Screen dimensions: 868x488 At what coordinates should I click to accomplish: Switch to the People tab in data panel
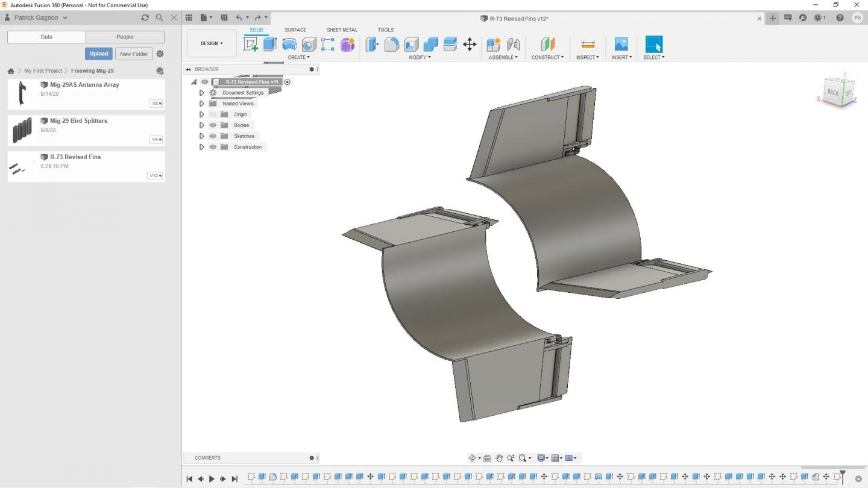(x=125, y=37)
